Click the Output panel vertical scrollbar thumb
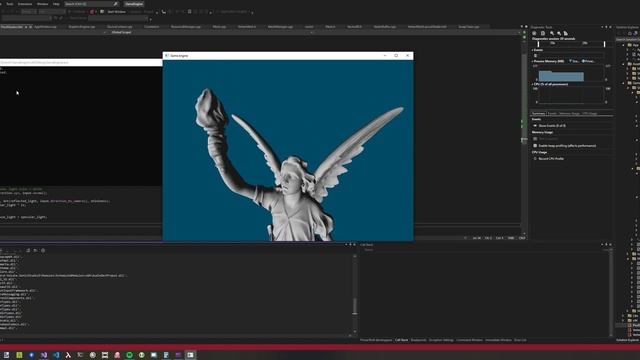The width and height of the screenshot is (640, 360). click(x=355, y=306)
